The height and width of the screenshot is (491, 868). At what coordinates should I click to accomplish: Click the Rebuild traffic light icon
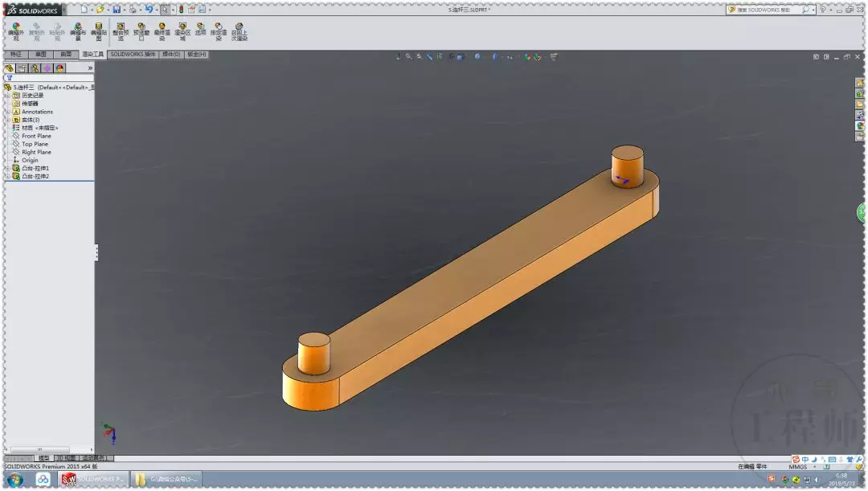181,10
